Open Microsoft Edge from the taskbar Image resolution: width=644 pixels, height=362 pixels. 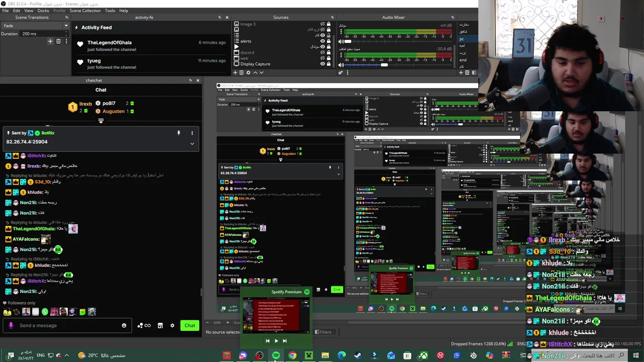click(x=342, y=355)
